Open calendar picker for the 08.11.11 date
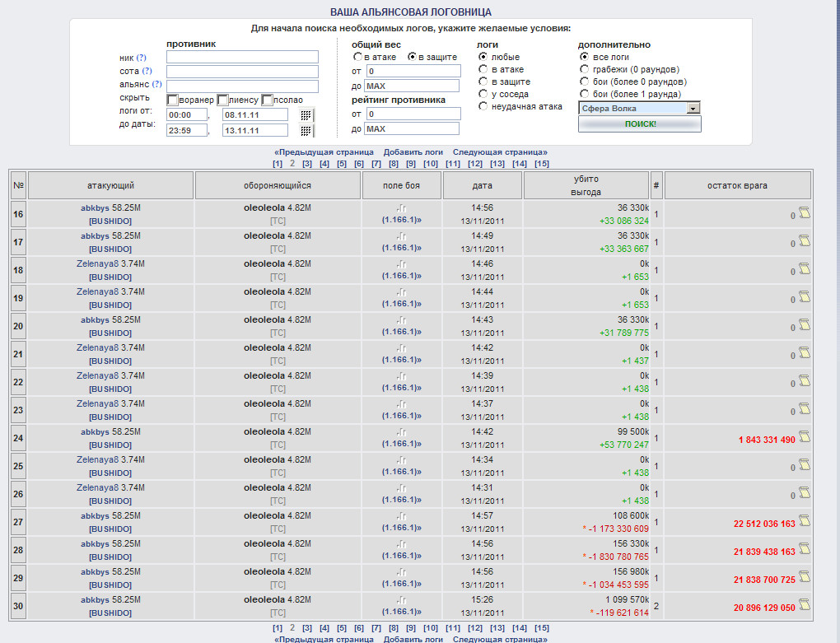840x643 pixels. 306,115
